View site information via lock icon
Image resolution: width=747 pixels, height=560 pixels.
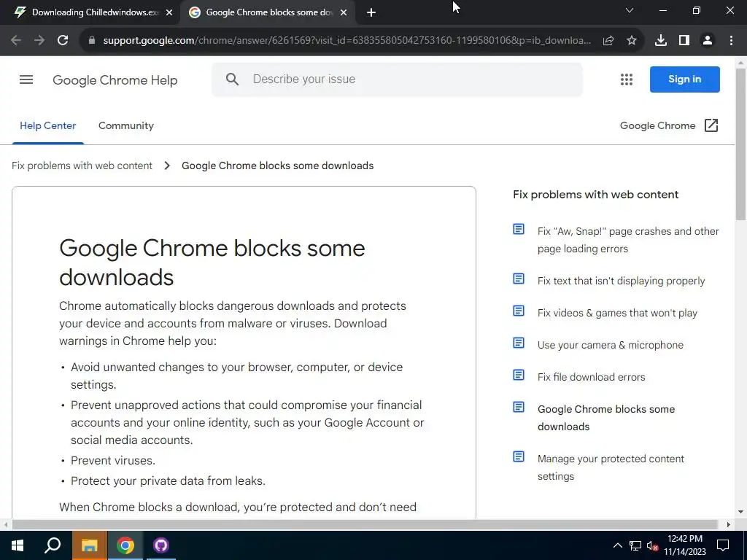pyautogui.click(x=92, y=41)
